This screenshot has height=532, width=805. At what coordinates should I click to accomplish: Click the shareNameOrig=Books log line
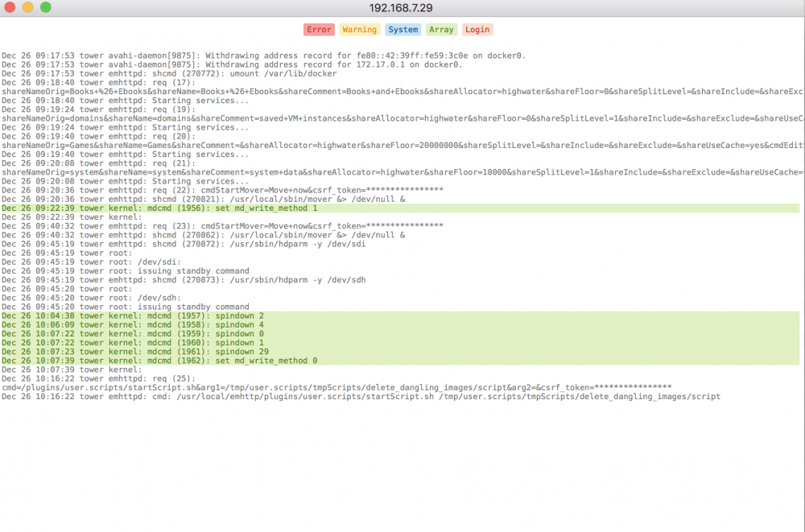point(402,92)
